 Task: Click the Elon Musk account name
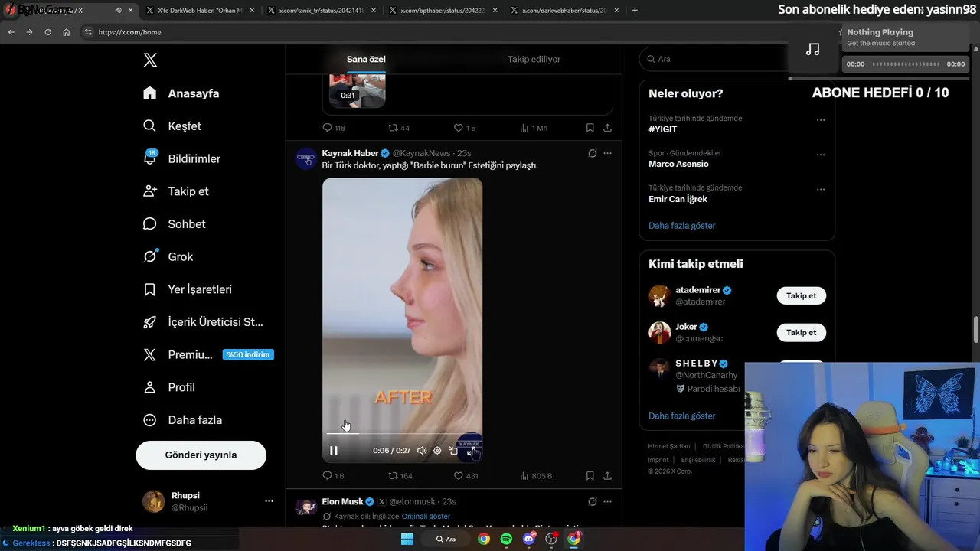tap(342, 501)
